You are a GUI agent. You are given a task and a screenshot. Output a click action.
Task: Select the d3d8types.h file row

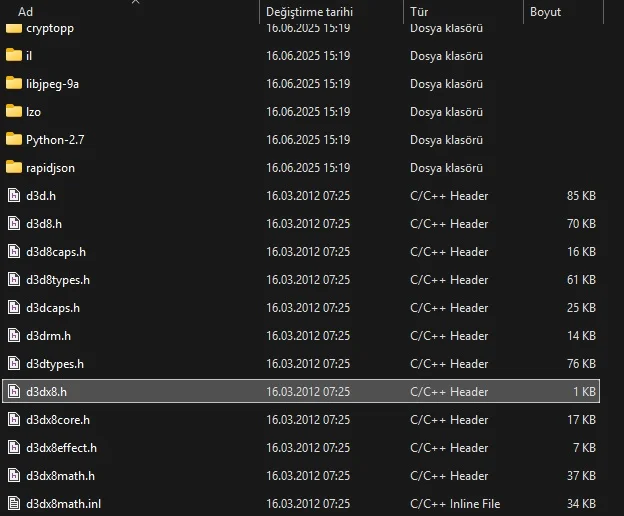301,280
